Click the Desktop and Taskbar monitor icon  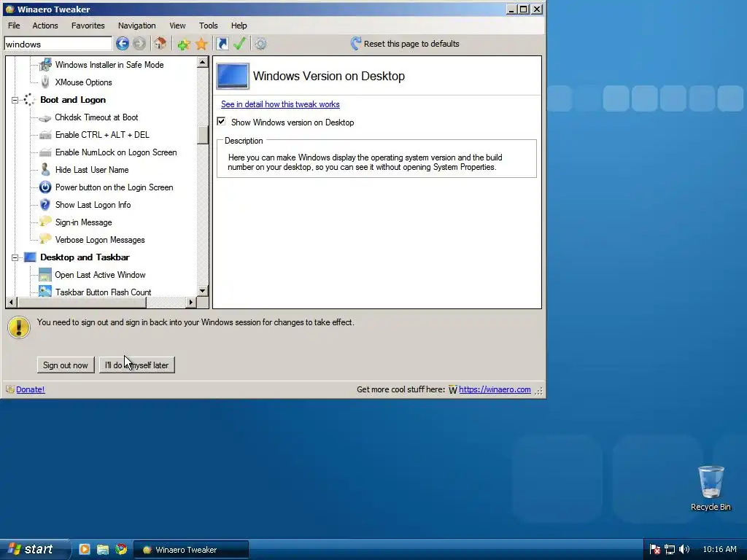tap(30, 257)
